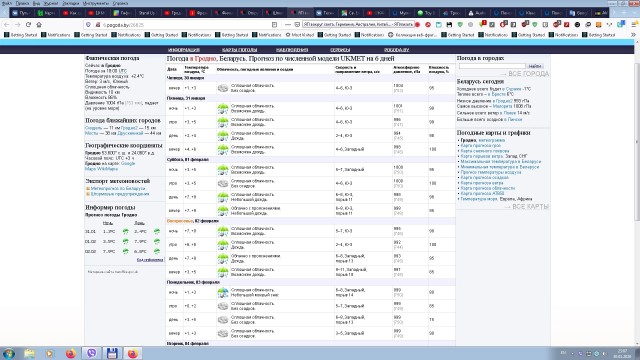Open the Справка menu

(120, 3)
